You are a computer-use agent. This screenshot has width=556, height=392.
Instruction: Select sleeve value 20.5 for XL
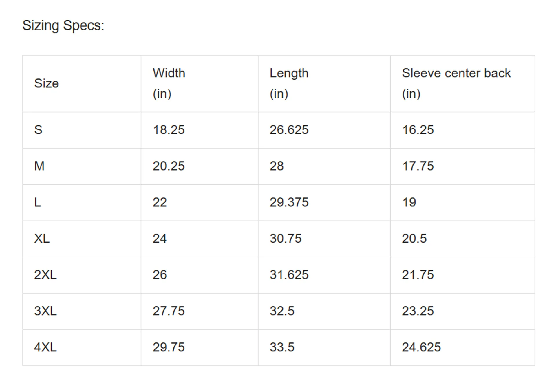[414, 239]
